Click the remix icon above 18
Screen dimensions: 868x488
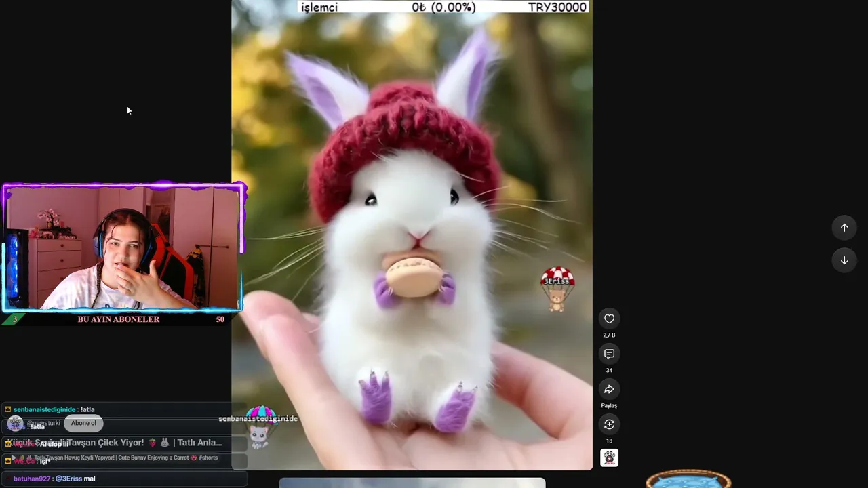pyautogui.click(x=609, y=424)
